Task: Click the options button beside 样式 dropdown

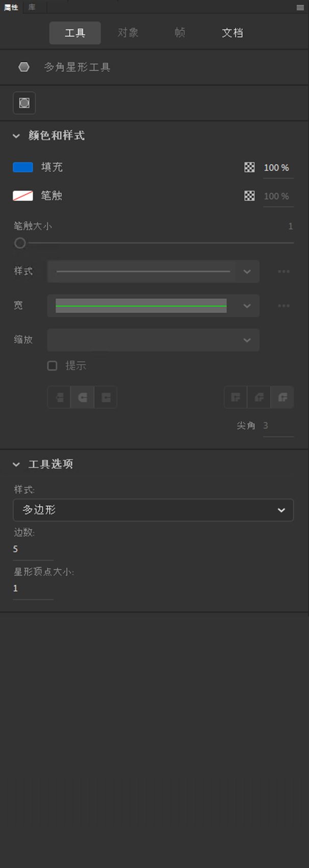Action: tap(284, 272)
